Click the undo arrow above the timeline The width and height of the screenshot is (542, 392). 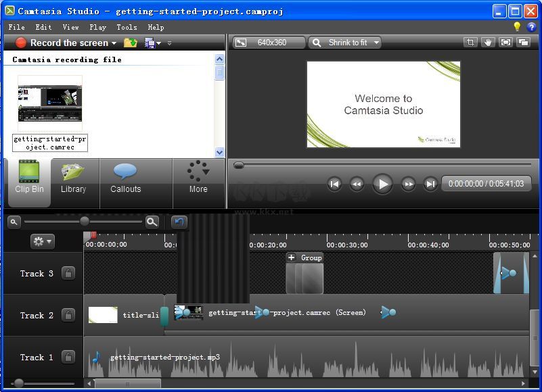pyautogui.click(x=179, y=222)
